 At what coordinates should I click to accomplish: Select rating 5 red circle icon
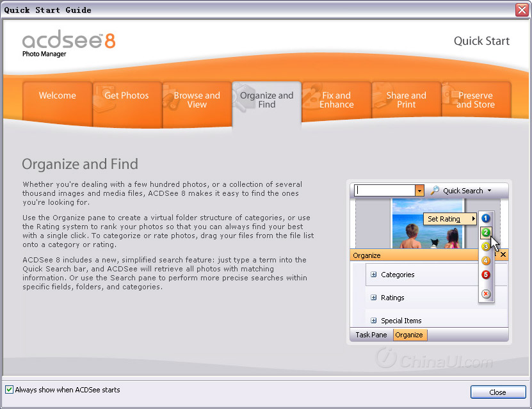click(486, 275)
